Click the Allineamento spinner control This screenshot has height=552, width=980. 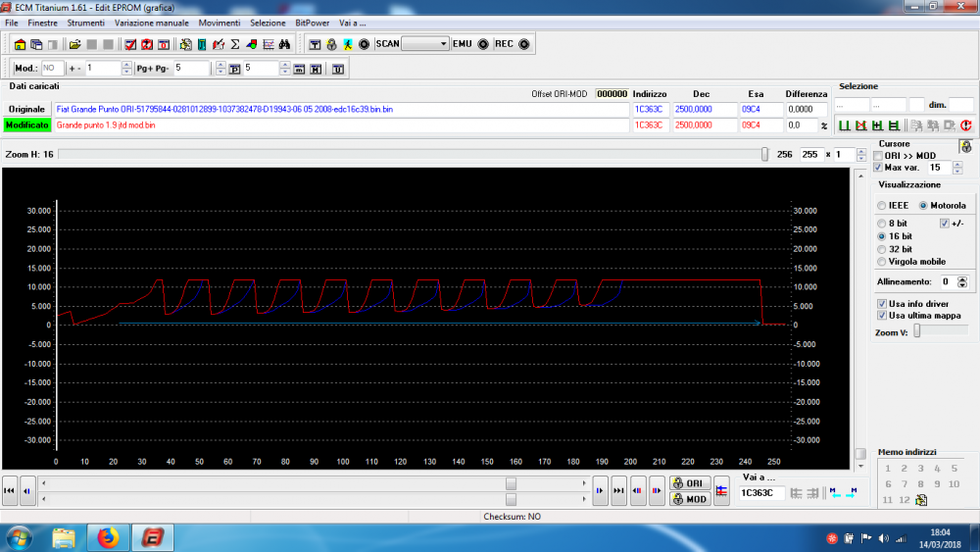[961, 282]
